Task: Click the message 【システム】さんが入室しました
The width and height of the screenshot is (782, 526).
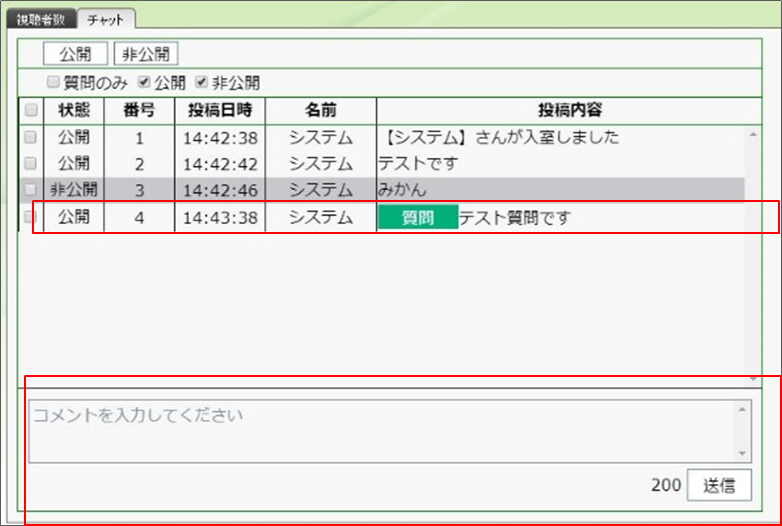Action: pos(499,137)
